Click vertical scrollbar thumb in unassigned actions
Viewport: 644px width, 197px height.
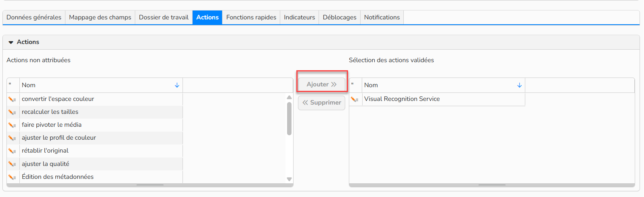(289, 119)
